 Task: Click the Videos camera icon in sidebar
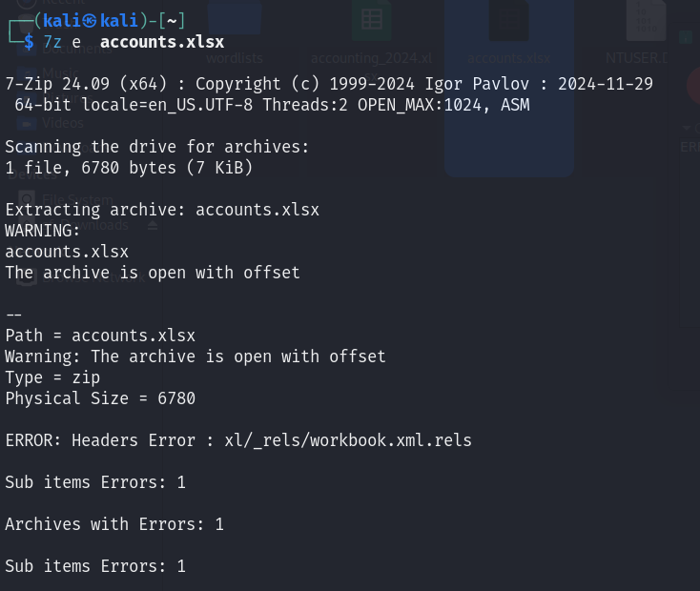(27, 123)
